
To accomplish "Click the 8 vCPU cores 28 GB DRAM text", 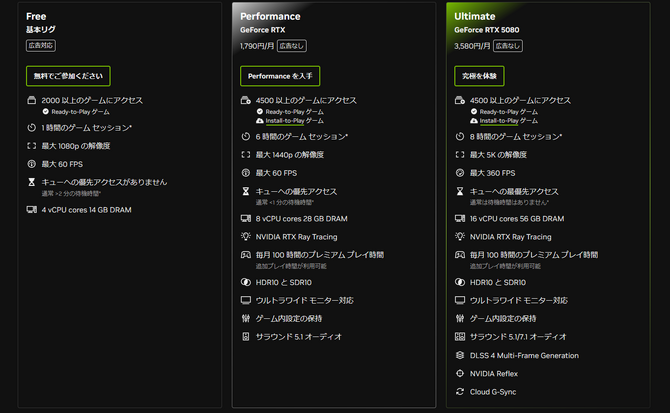I will tap(301, 219).
